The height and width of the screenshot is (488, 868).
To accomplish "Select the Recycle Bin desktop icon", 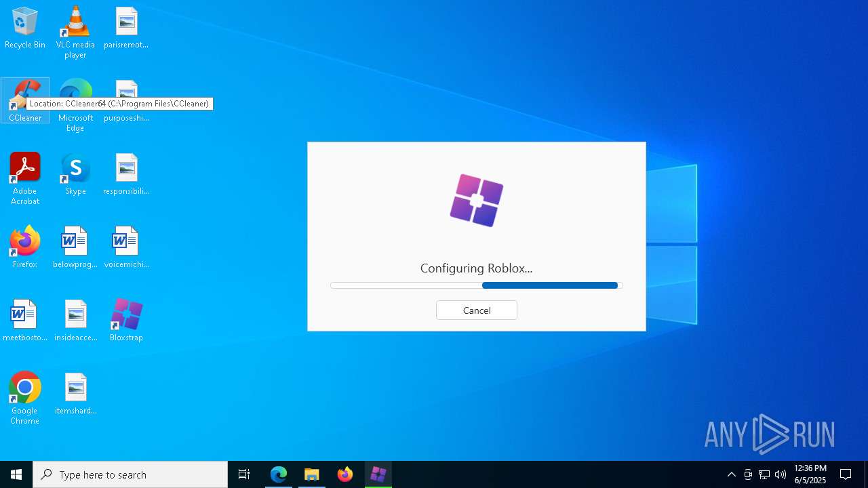I will tap(25, 28).
